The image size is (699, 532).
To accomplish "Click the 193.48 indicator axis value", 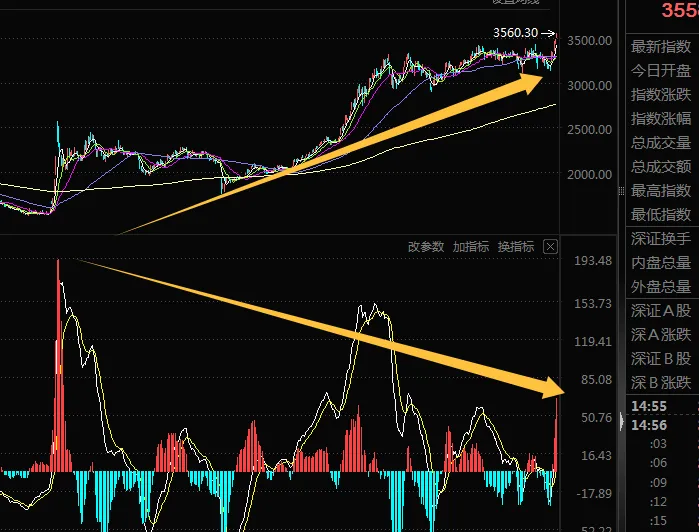I will pos(593,260).
